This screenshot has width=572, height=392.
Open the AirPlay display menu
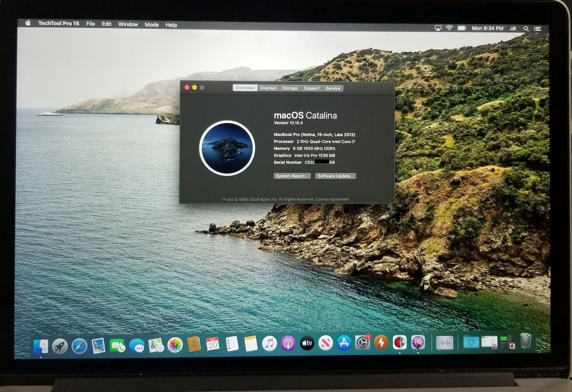tap(438, 28)
